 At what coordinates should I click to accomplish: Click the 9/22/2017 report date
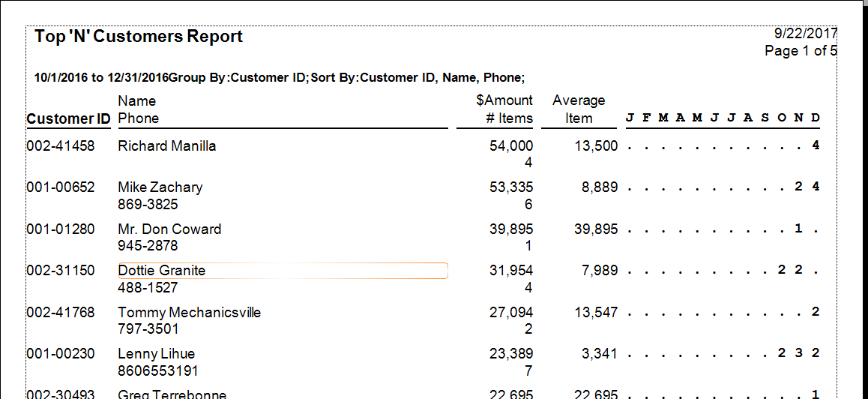tap(805, 34)
